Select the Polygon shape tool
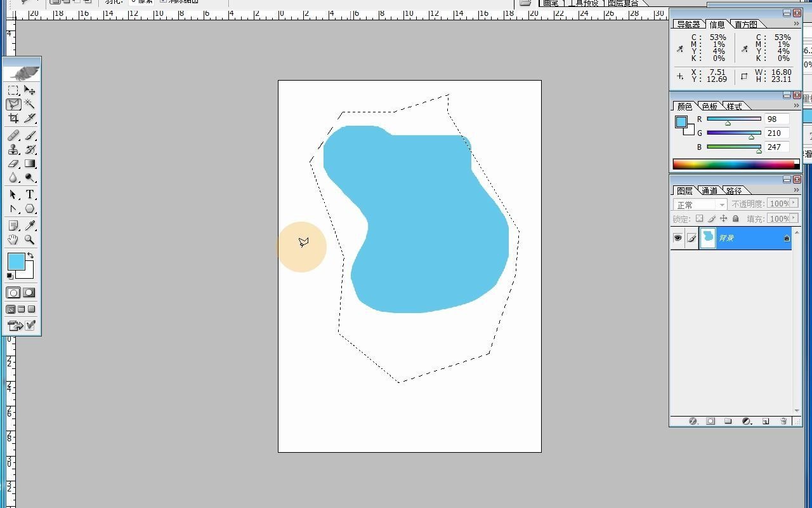This screenshot has height=508, width=812. (30, 208)
